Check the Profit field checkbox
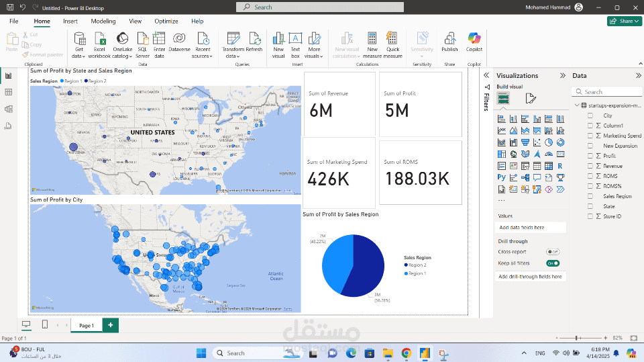The image size is (644, 362). tap(590, 156)
